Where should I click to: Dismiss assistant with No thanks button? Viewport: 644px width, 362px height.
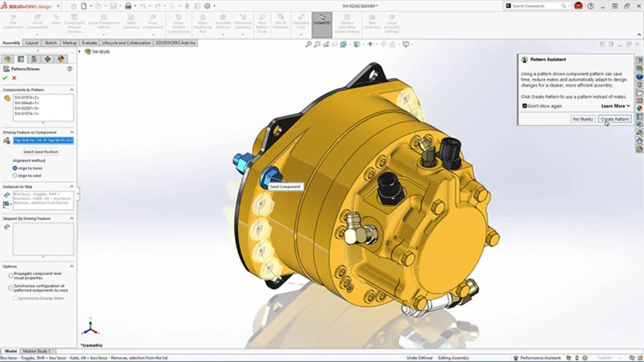583,119
